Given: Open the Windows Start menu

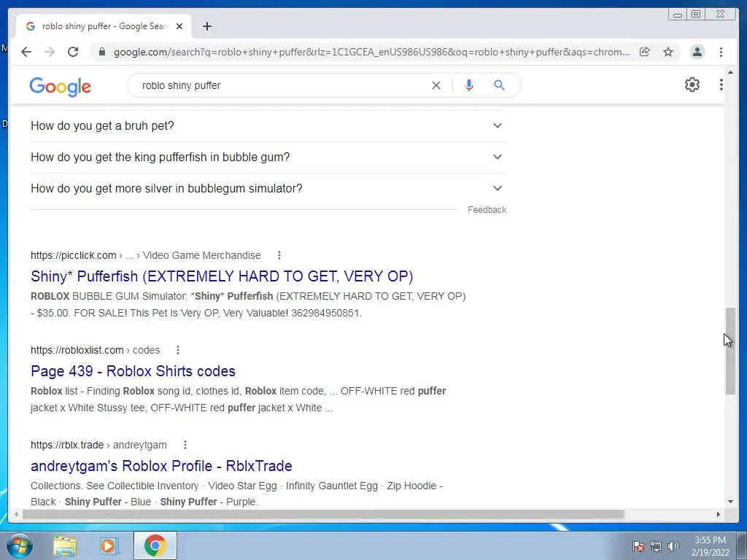Looking at the screenshot, I should 20,545.
